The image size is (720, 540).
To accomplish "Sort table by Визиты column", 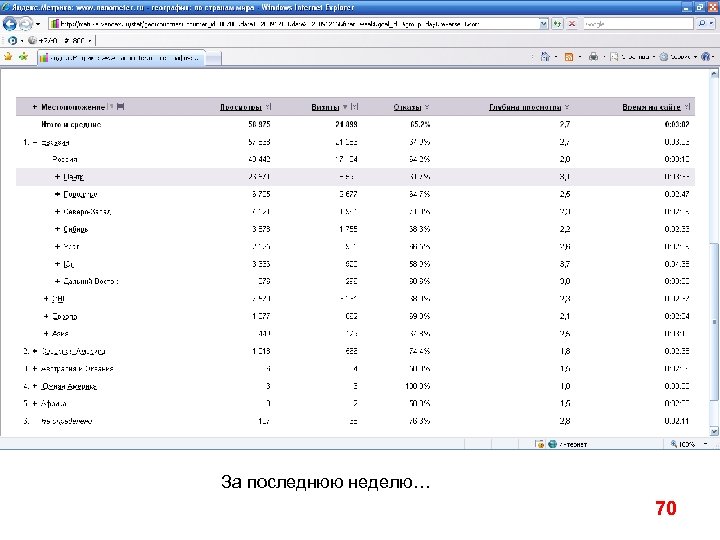I will [x=325, y=107].
